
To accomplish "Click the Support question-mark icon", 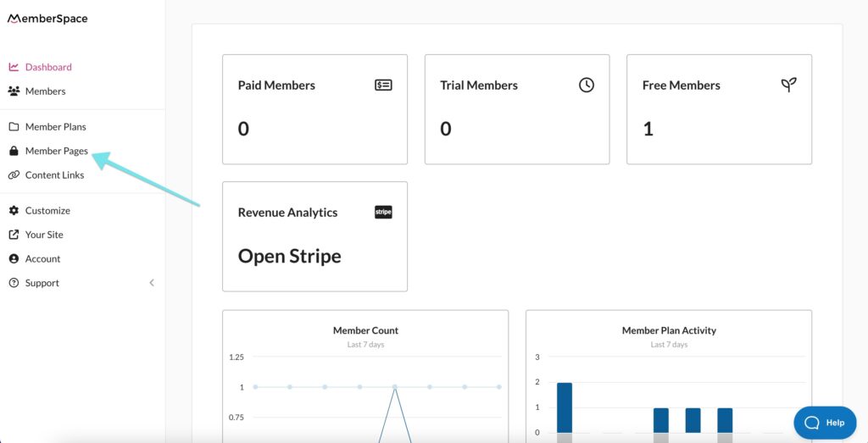I will click(x=14, y=283).
